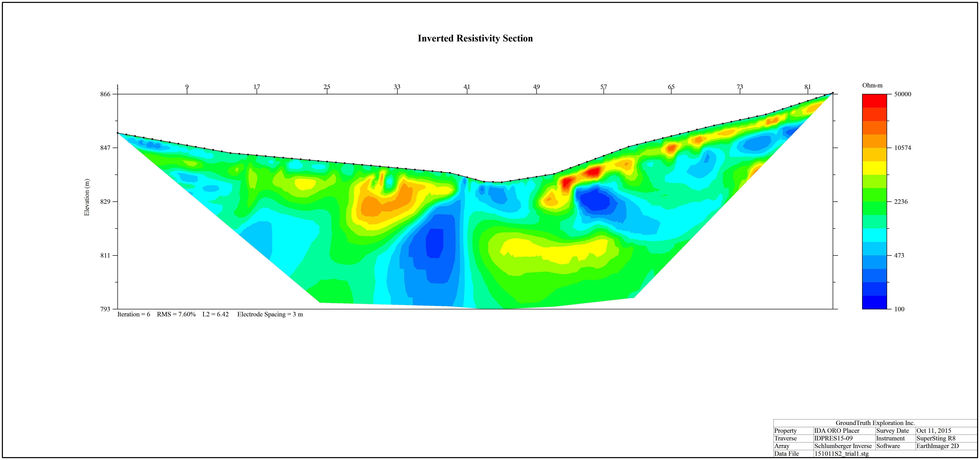Click the 151011S2_trial1.stg data file cell

click(x=842, y=454)
